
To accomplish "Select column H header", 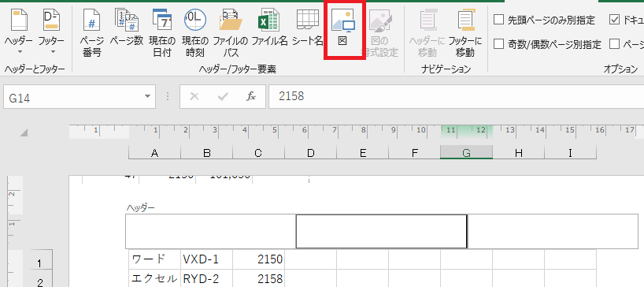I will [518, 153].
